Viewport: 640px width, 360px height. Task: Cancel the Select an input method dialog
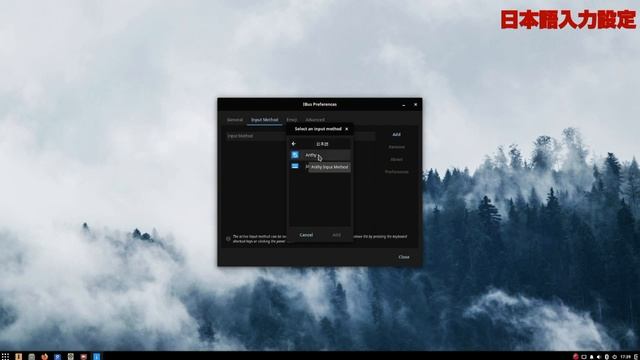[306, 235]
